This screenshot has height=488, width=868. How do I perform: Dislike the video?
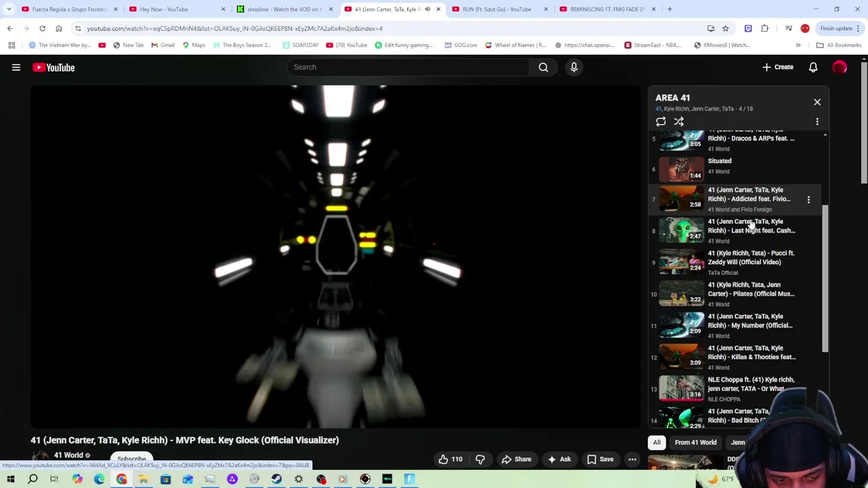coord(480,460)
